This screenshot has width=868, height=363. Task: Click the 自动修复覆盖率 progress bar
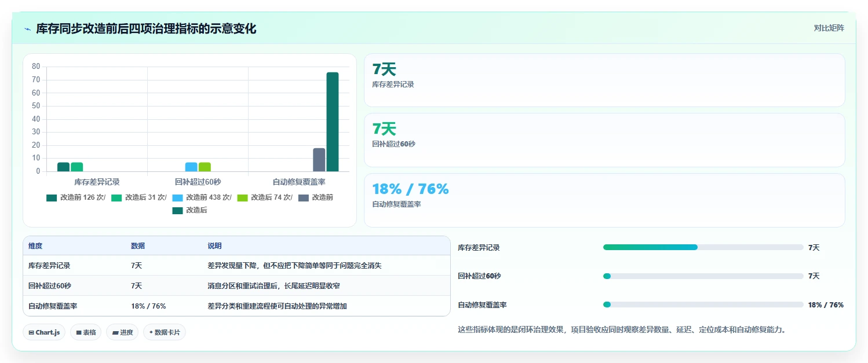point(703,305)
